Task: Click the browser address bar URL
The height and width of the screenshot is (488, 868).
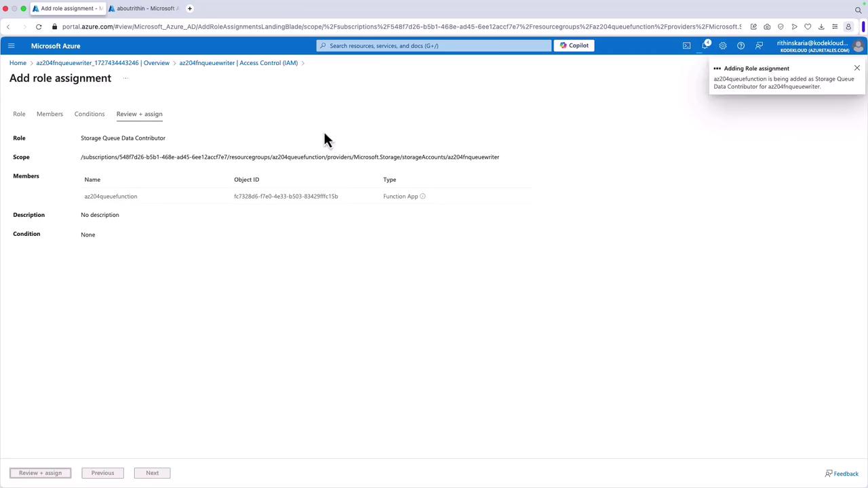Action: tap(401, 26)
